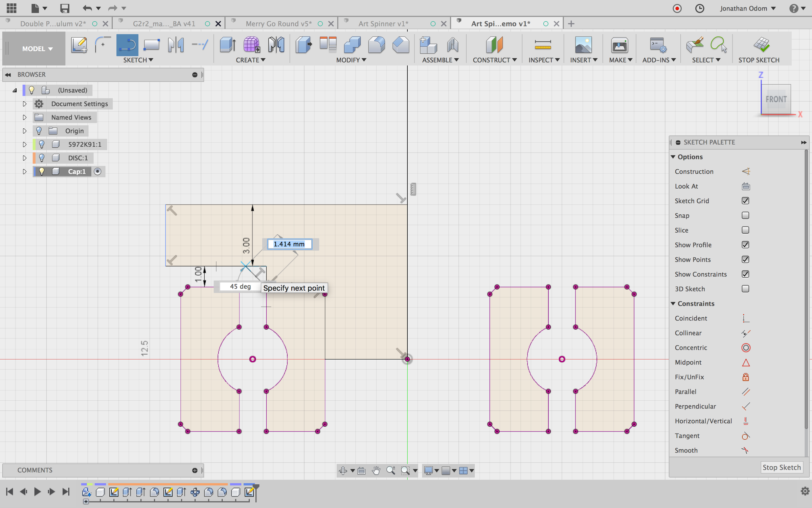812x508 pixels.
Task: Click the Concentric constraint icon
Action: (746, 348)
